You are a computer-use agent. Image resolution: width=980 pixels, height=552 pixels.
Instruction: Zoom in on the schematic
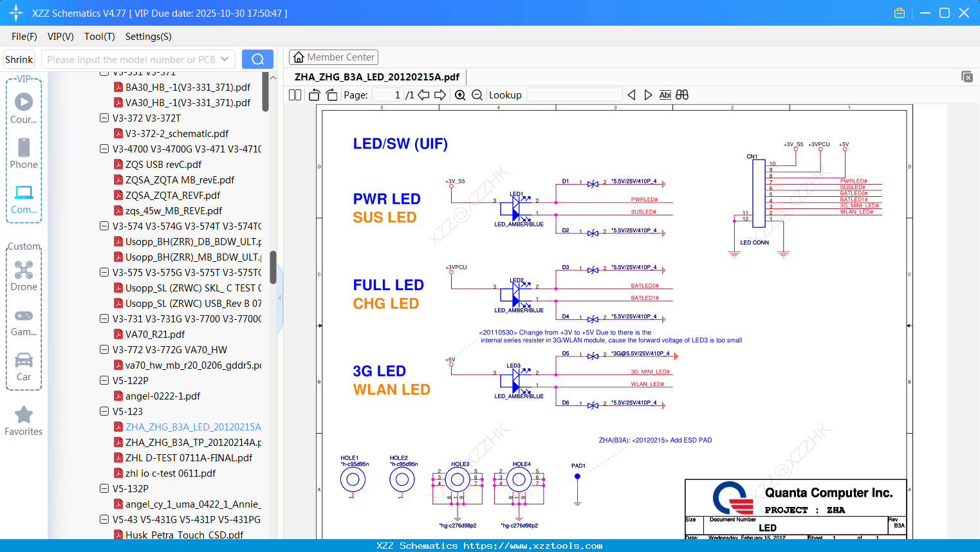460,95
